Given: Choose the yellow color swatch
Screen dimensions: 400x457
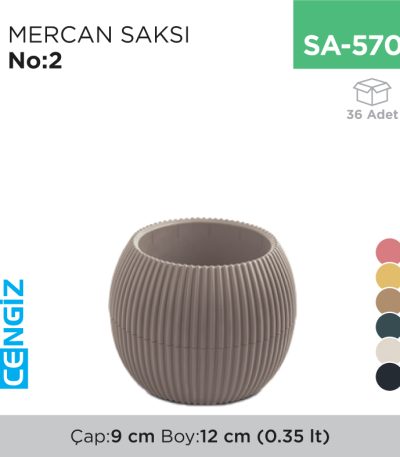Looking at the screenshot, I should (389, 276).
